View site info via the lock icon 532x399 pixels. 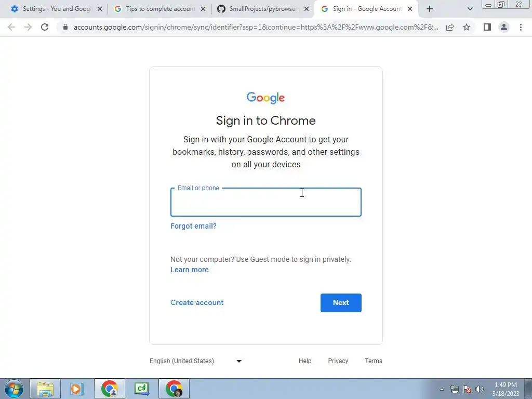click(65, 27)
